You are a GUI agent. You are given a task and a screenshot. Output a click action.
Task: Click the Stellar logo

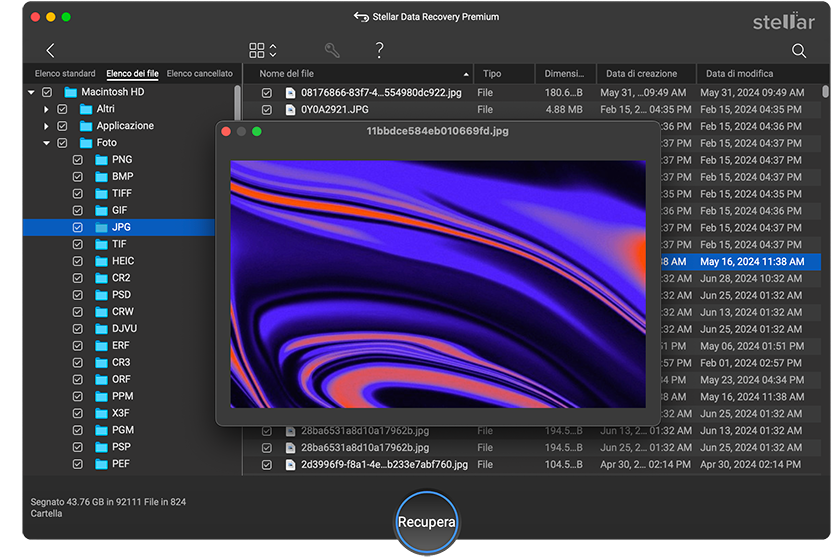(783, 21)
